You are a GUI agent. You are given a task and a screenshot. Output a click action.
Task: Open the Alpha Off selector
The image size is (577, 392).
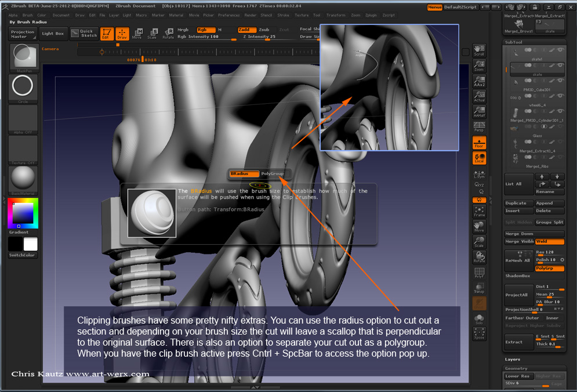pyautogui.click(x=23, y=119)
